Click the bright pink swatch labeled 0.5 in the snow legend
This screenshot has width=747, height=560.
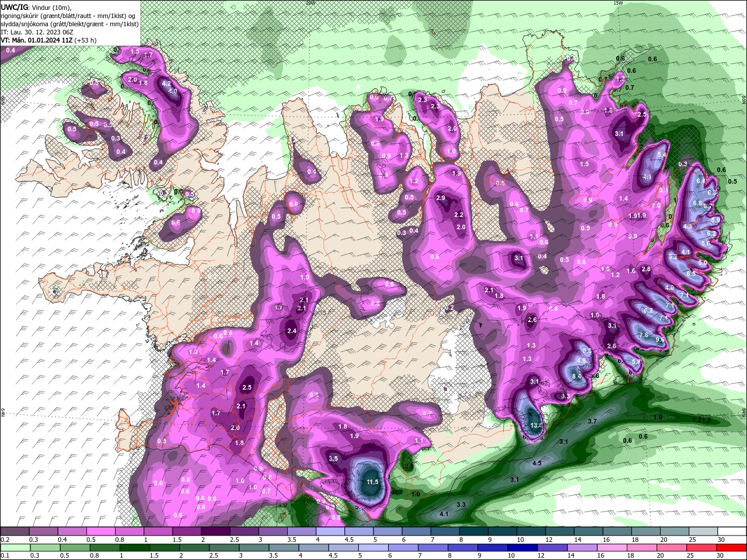click(x=100, y=532)
